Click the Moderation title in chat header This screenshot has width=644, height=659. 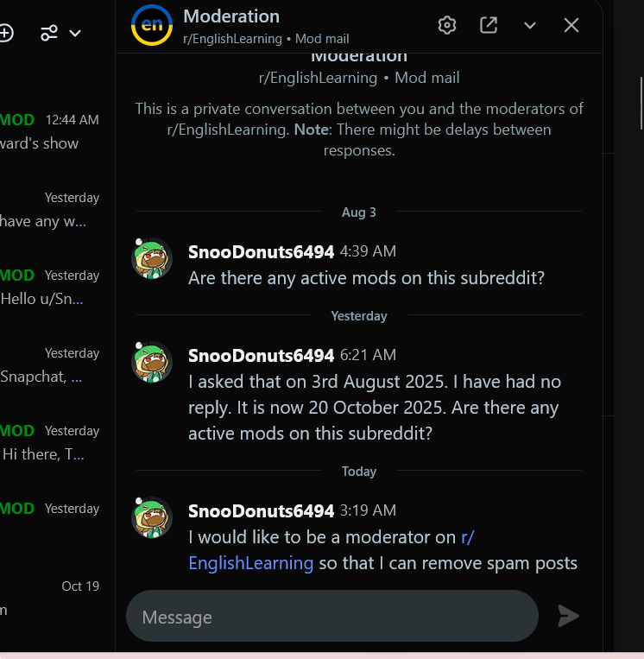point(231,16)
